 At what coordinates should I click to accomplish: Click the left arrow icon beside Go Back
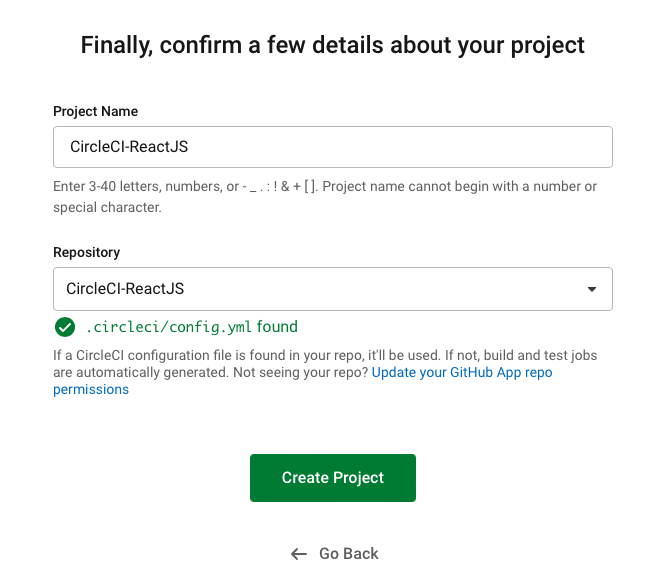(298, 554)
